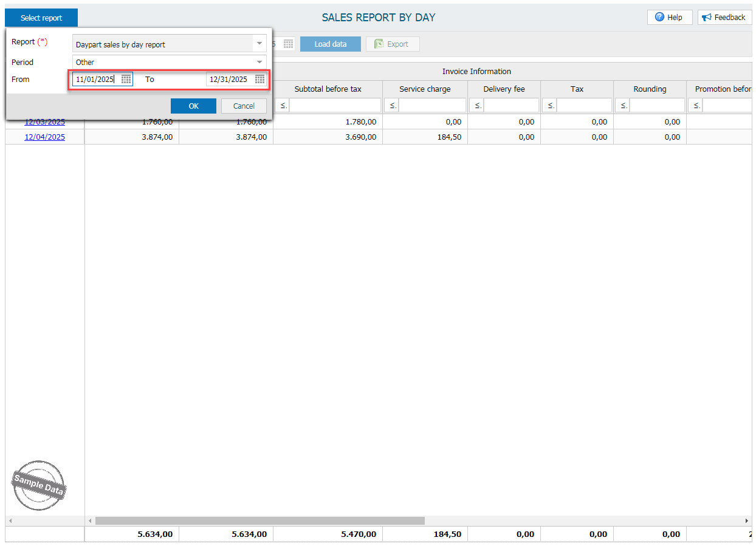Confirm the report selection with OK
The width and height of the screenshot is (756, 546).
click(193, 106)
